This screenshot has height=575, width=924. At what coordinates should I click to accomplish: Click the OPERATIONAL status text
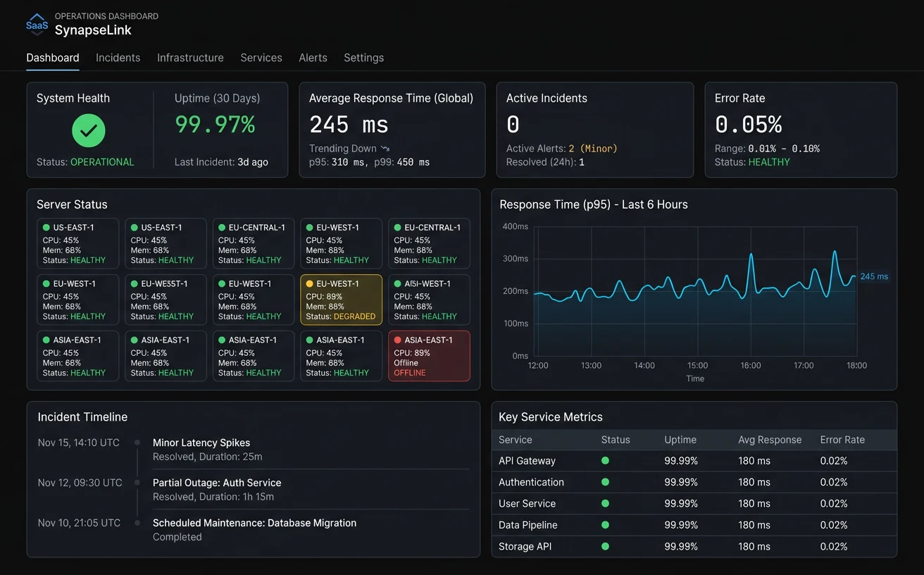coord(102,162)
